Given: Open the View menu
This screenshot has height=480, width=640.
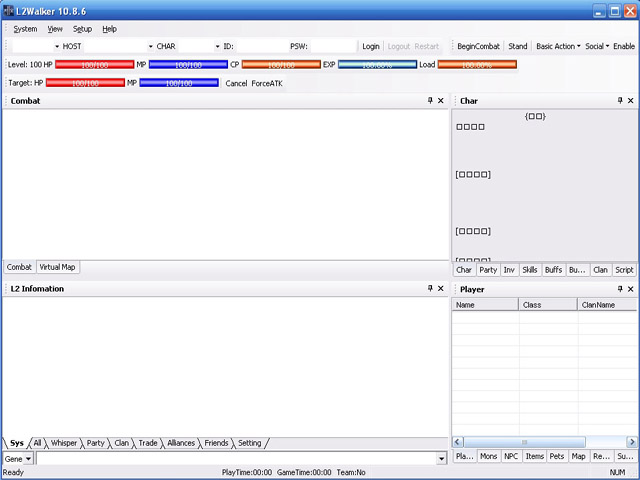Looking at the screenshot, I should pos(55,29).
